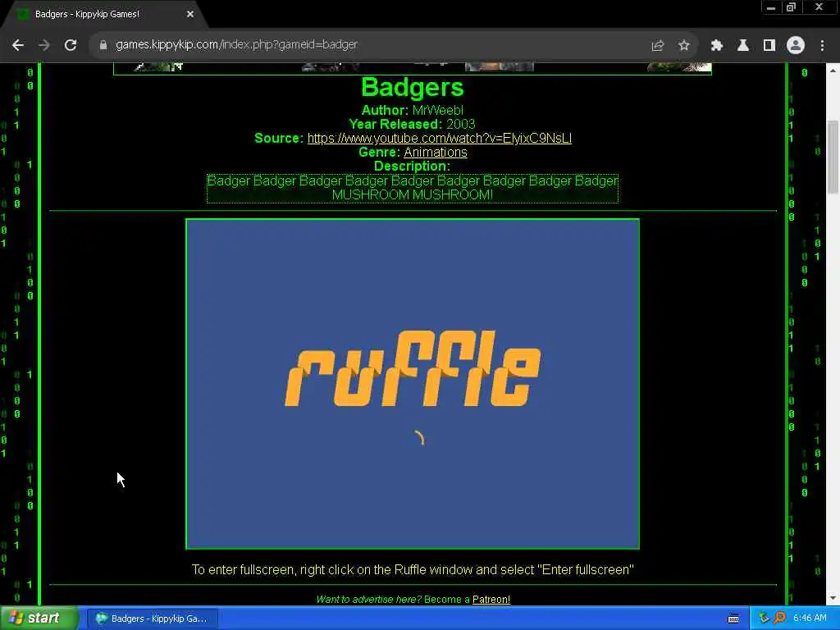Click the padlock site info icon

(103, 45)
